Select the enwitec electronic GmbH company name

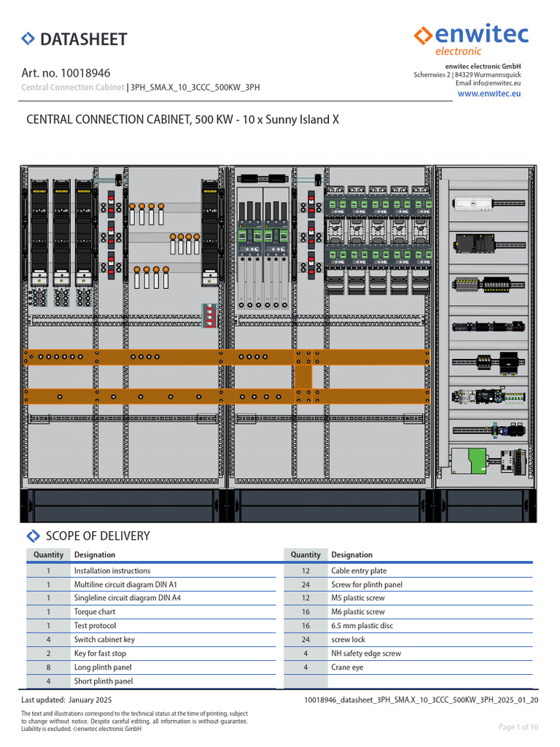tap(483, 66)
